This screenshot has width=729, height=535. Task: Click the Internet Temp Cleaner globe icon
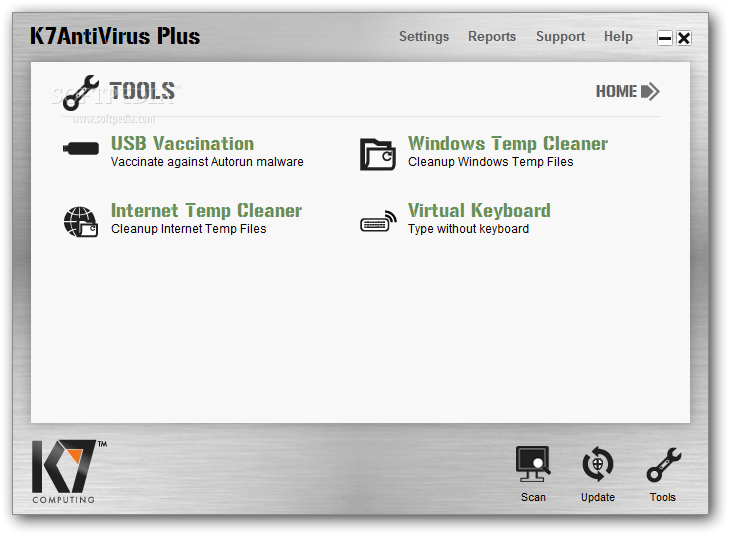tap(81, 222)
